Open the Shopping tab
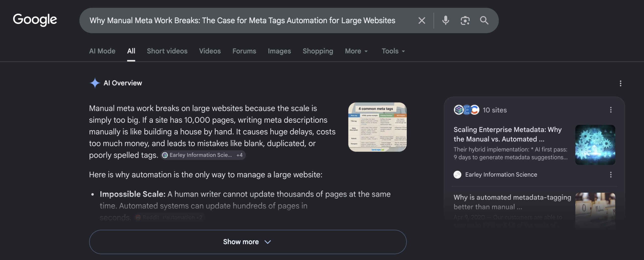 (x=318, y=51)
